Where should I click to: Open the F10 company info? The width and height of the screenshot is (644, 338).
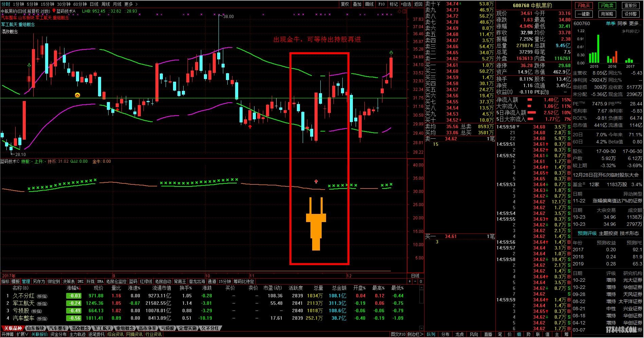click(x=381, y=4)
